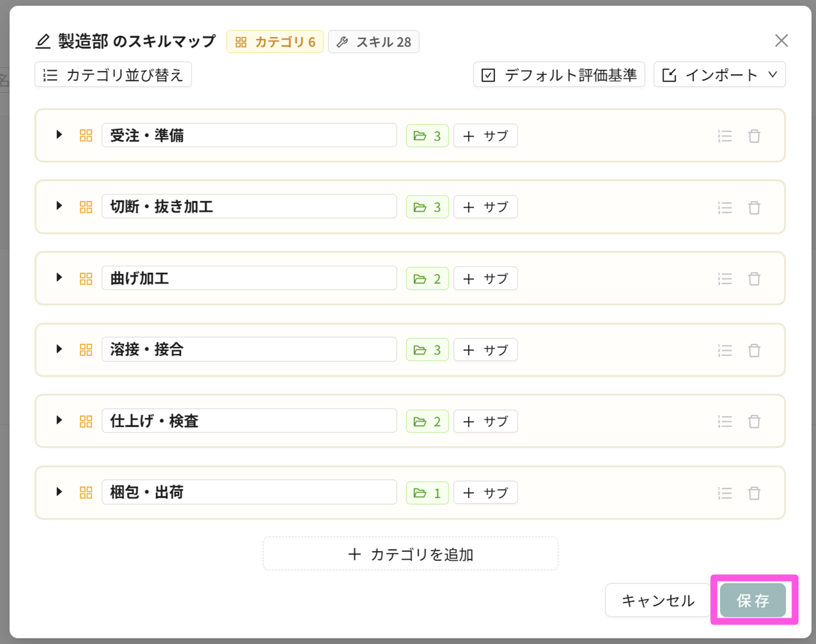816x644 pixels.
Task: Click カテゴリを追加 button
Action: click(410, 554)
